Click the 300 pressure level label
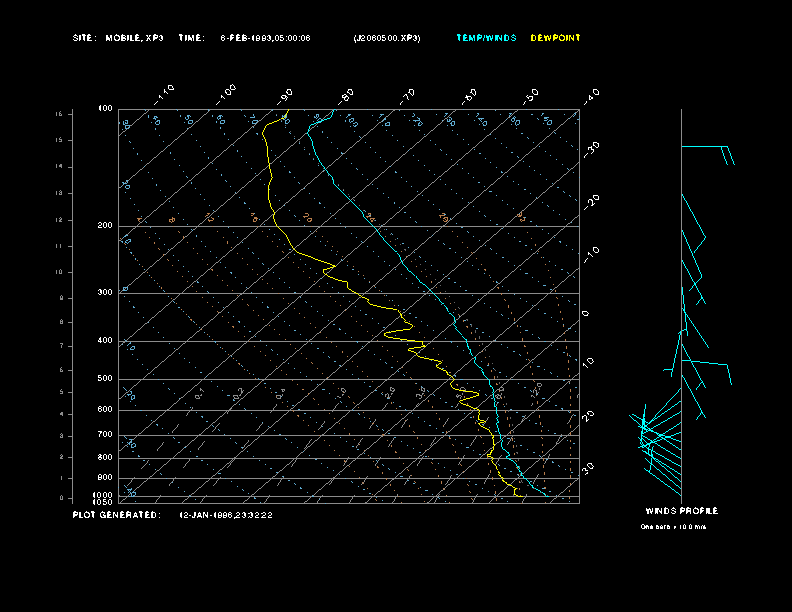The height and width of the screenshot is (612, 792). [105, 292]
